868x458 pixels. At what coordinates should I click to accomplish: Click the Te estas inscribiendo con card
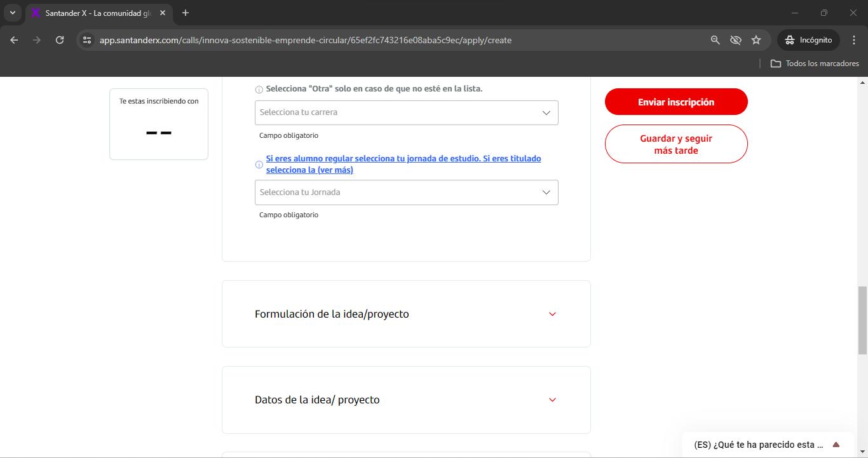point(159,124)
